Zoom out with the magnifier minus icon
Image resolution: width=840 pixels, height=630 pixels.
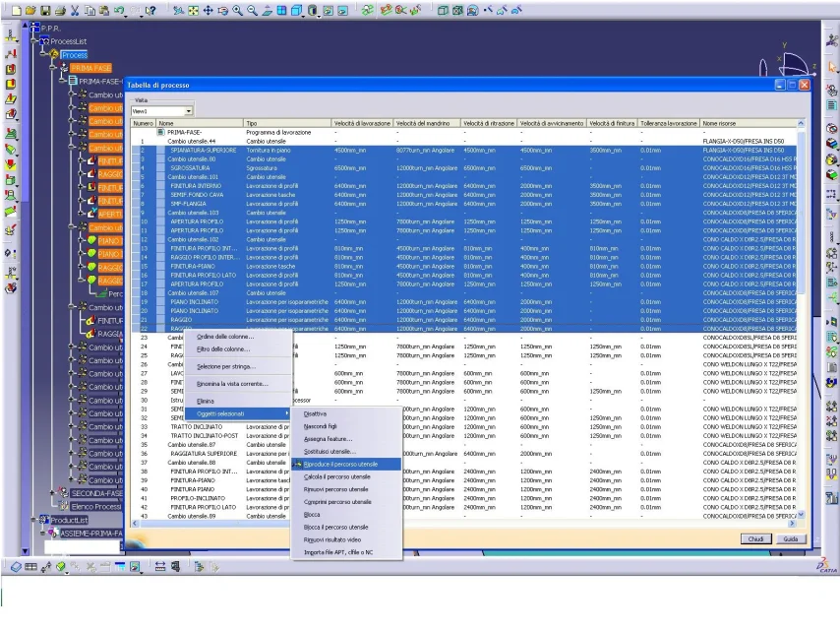click(x=253, y=10)
